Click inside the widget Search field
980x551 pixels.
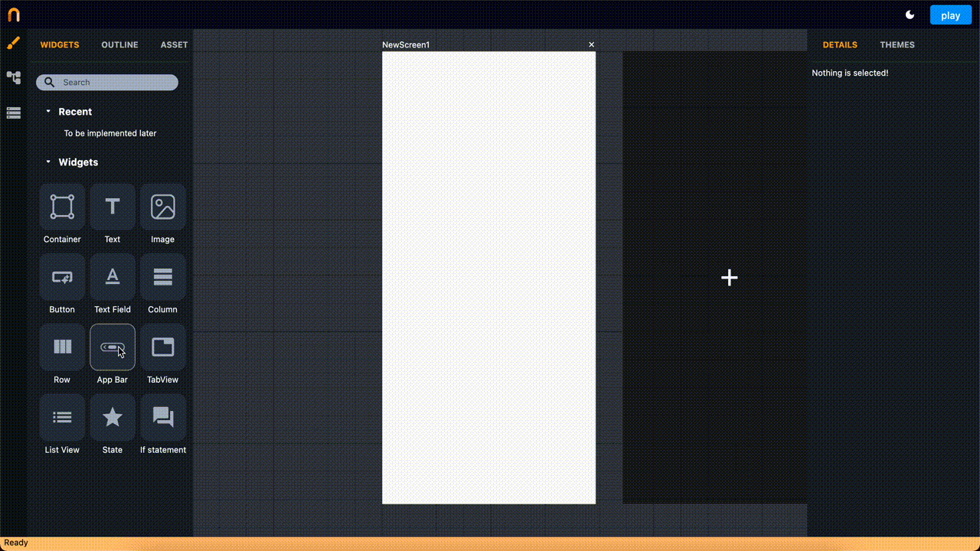coord(106,82)
